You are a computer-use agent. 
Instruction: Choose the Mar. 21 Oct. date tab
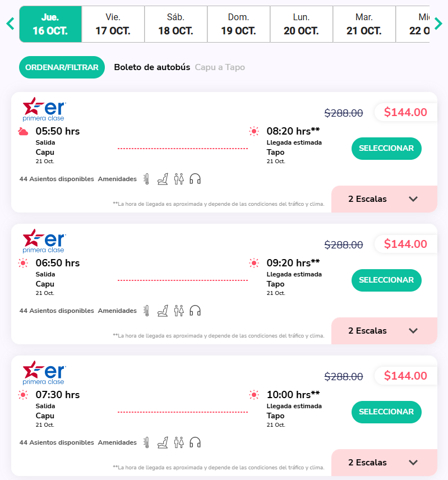pos(364,24)
